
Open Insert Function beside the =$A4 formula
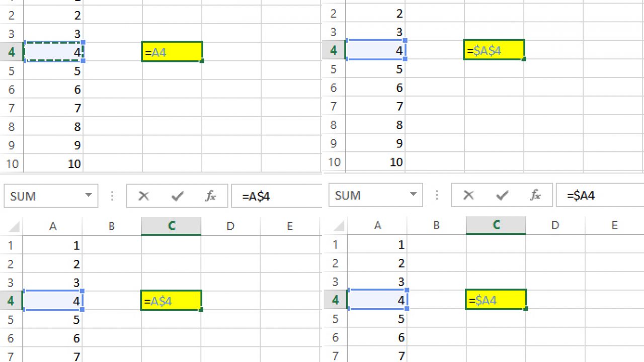(535, 195)
